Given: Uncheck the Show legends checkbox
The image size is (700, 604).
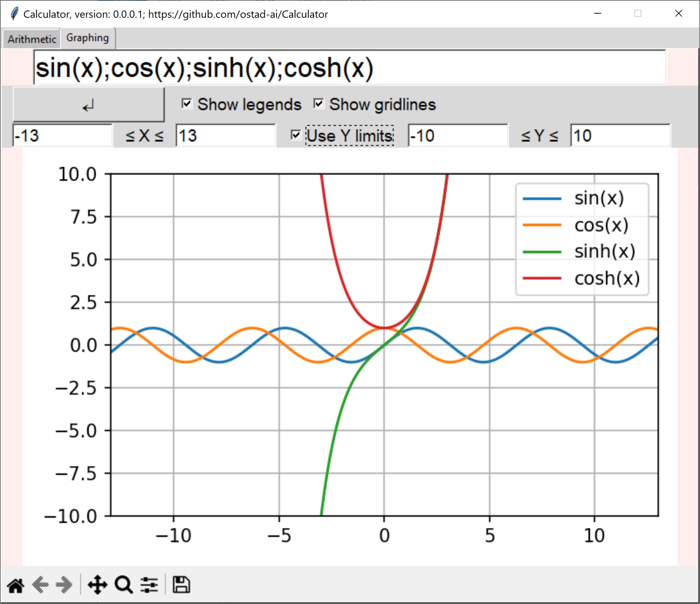Looking at the screenshot, I should pos(187,104).
